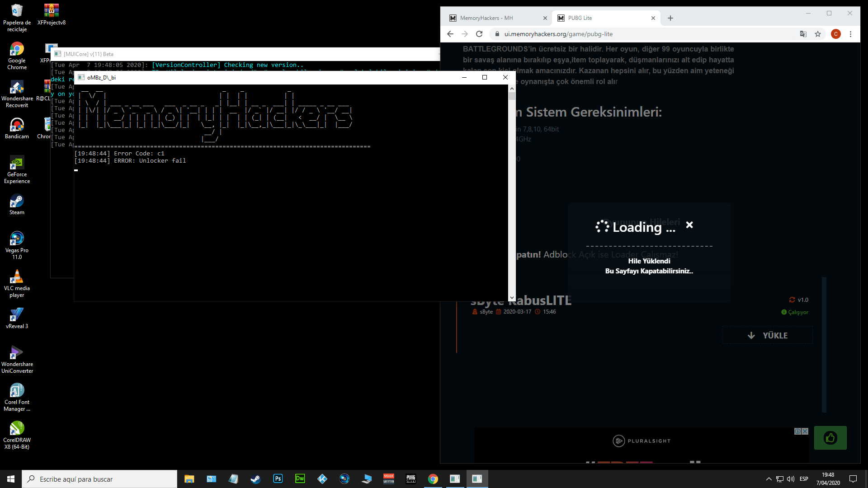Open Papelera de reciclaje desktop icon

click(17, 18)
